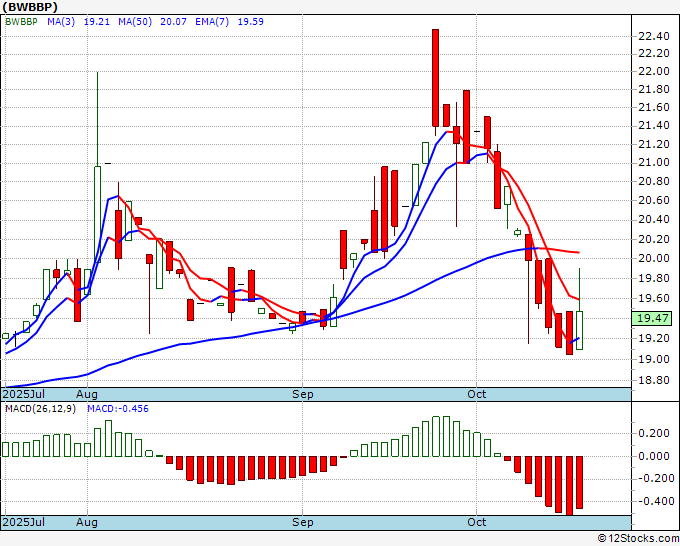680x546 pixels.
Task: Click 2025Jul on the MACD timeline
Action: 24,522
